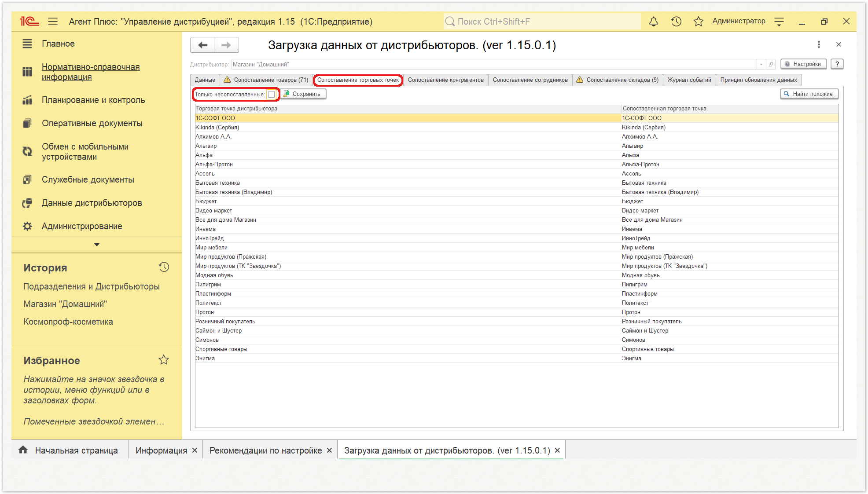Expand sections panel with the down arrow
The width and height of the screenshot is (868, 494).
pos(97,244)
